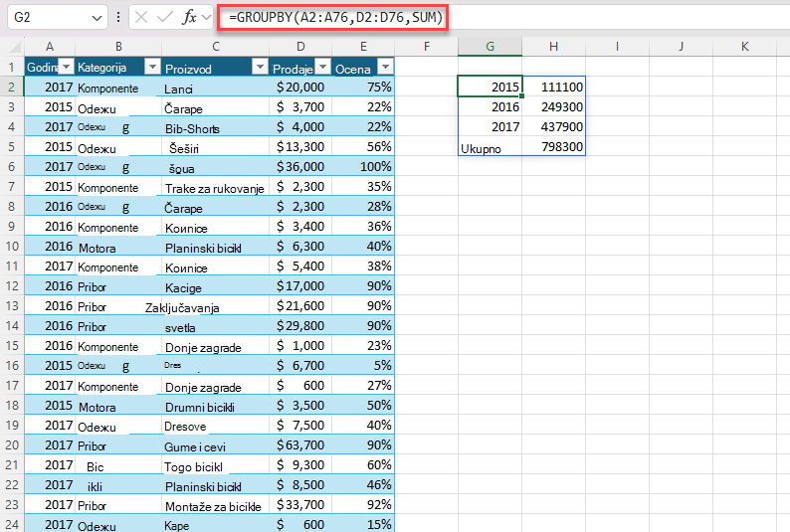This screenshot has height=532, width=790.
Task: Click cell with total 111100
Action: (554, 87)
